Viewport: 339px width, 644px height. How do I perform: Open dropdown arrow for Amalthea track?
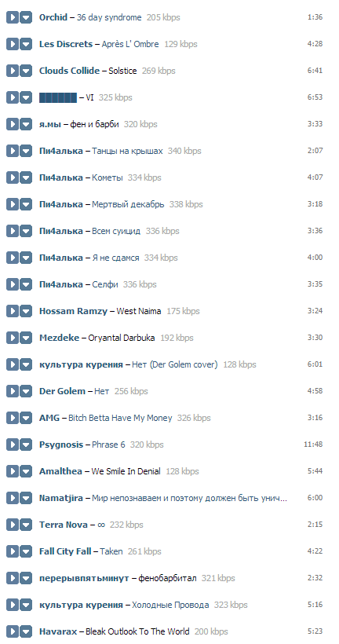26,471
